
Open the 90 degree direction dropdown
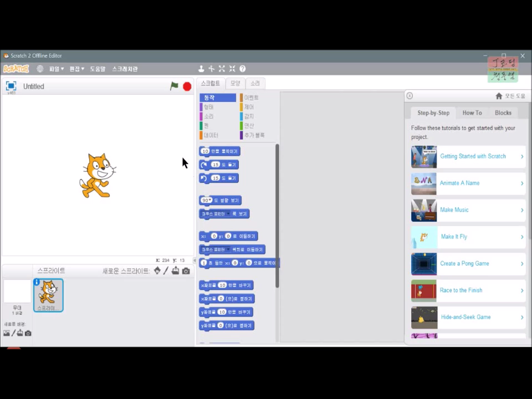point(209,200)
